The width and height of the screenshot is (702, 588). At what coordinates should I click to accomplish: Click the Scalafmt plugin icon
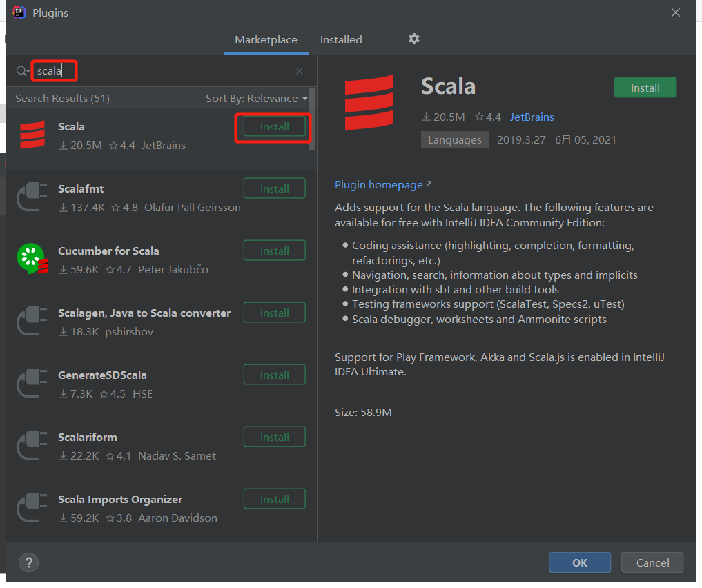point(32,197)
